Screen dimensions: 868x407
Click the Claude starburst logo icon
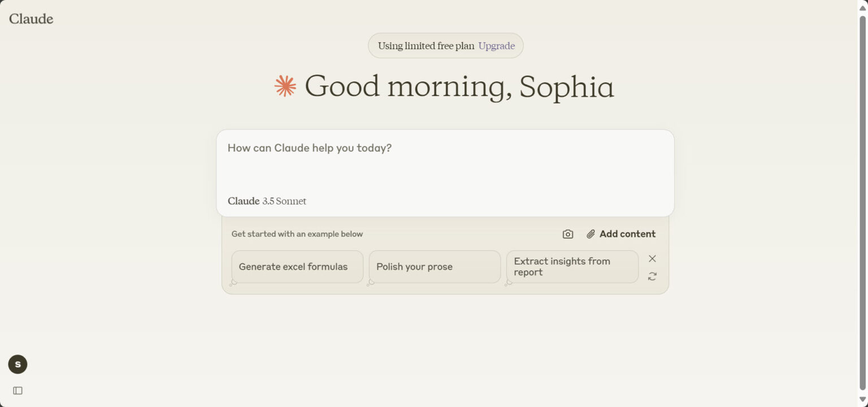coord(285,86)
